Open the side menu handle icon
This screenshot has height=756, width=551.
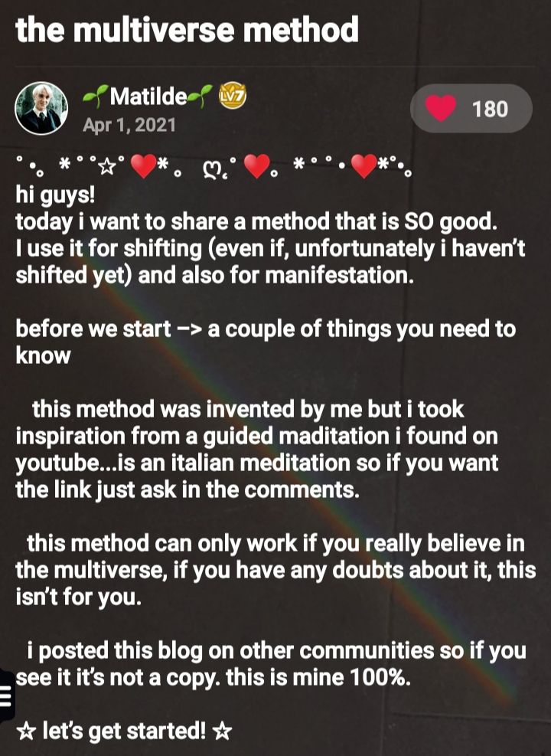pos(6,695)
